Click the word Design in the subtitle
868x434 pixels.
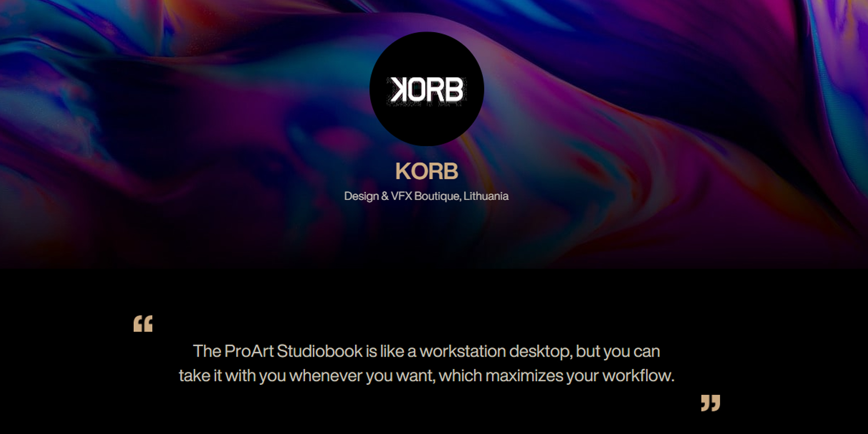click(x=362, y=196)
